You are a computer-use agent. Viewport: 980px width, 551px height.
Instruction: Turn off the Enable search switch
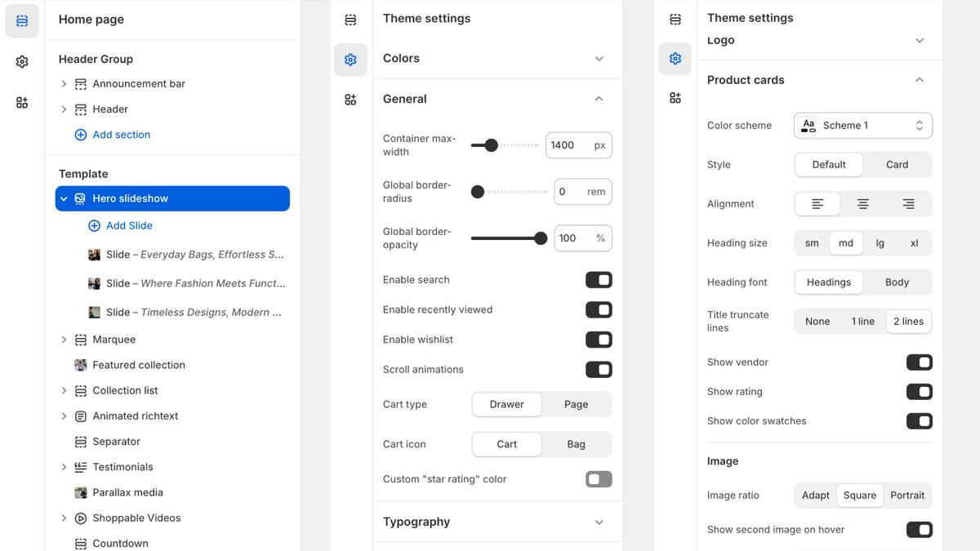pyautogui.click(x=599, y=280)
